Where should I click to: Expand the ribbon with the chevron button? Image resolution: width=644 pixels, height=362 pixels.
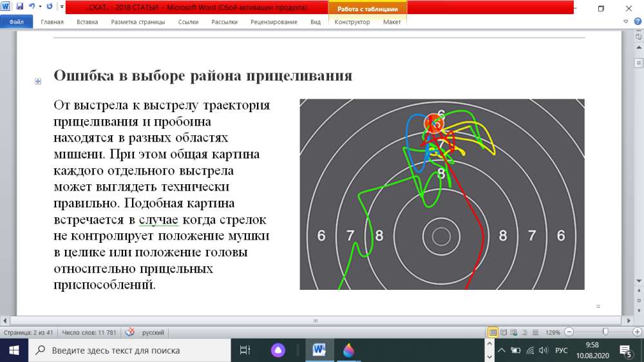pyautogui.click(x=625, y=22)
